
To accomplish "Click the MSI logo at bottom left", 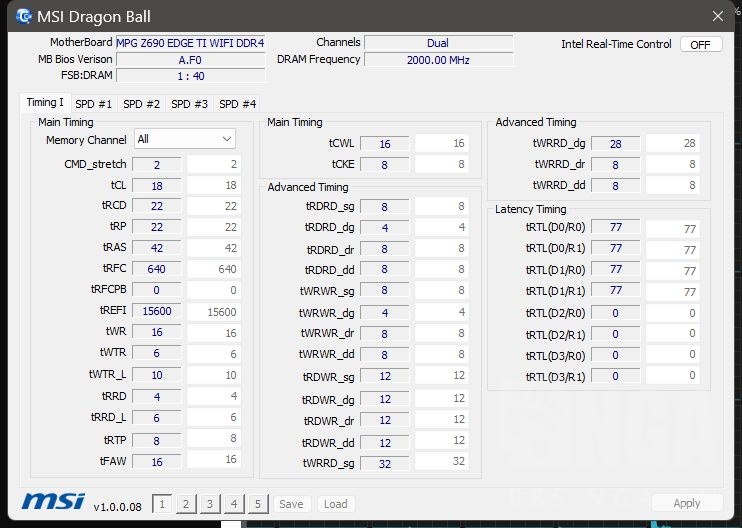I will pyautogui.click(x=52, y=502).
